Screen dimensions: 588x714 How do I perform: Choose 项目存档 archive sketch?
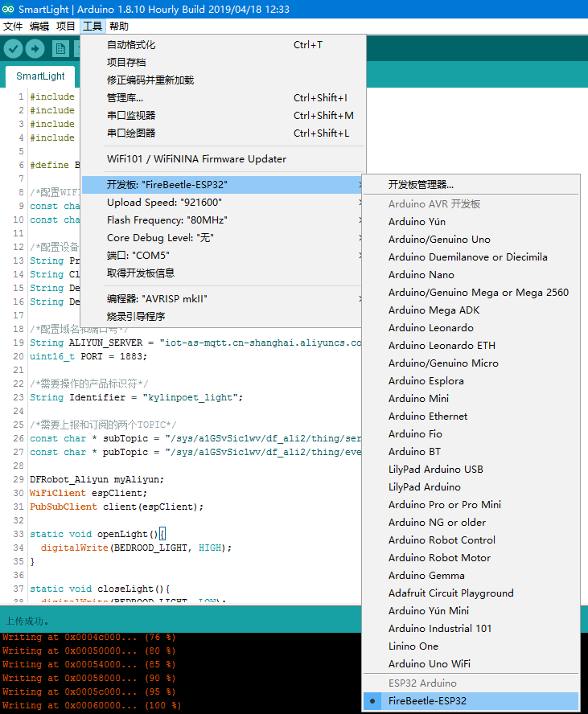click(x=223, y=63)
